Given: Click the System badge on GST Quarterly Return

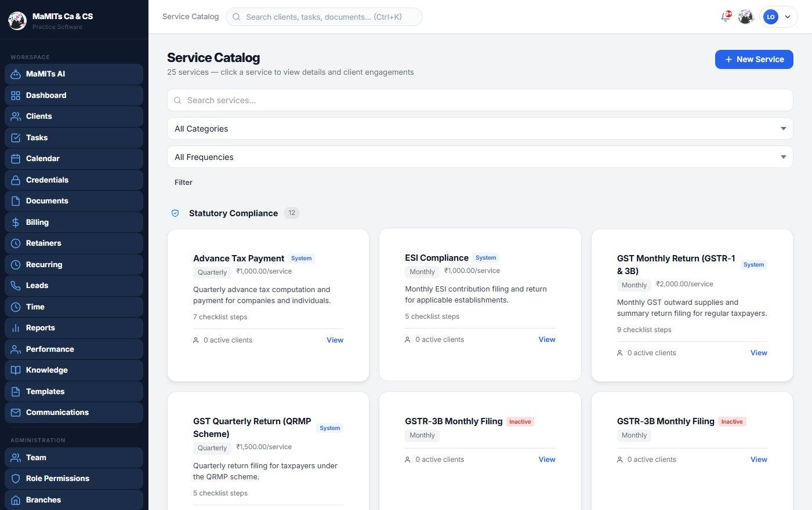Looking at the screenshot, I should tap(330, 428).
